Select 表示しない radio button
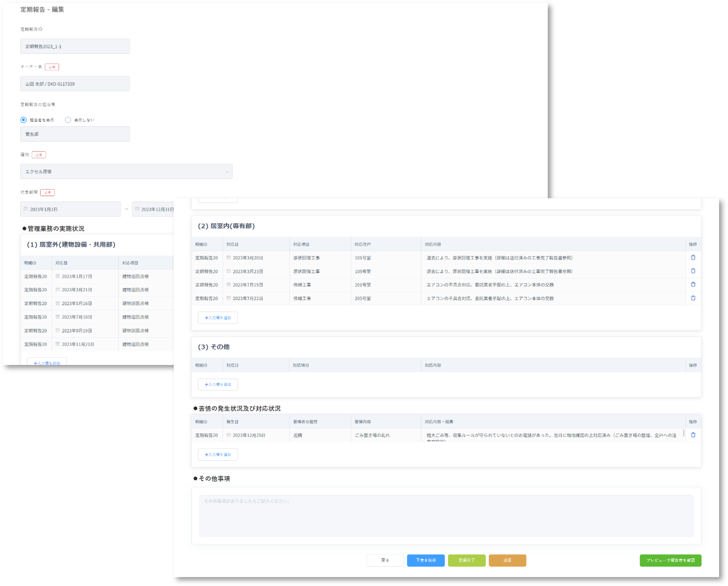 pyautogui.click(x=68, y=120)
